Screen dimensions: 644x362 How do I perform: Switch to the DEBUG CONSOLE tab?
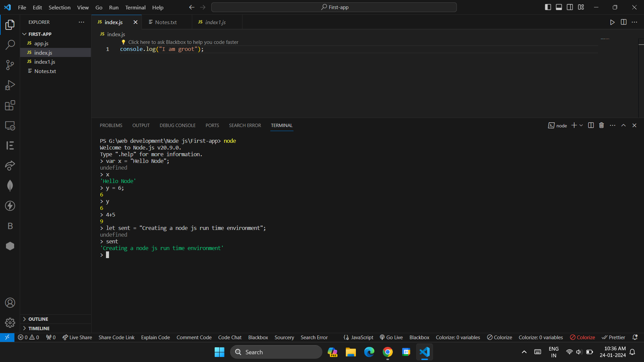click(177, 125)
